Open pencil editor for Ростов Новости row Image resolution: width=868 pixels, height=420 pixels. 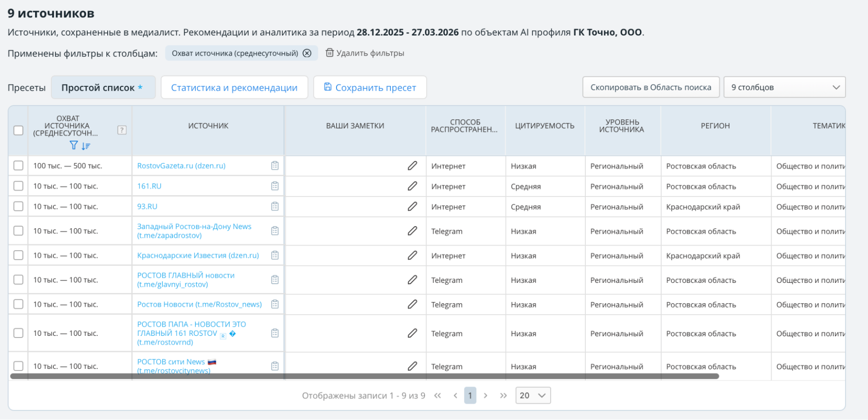click(x=412, y=305)
